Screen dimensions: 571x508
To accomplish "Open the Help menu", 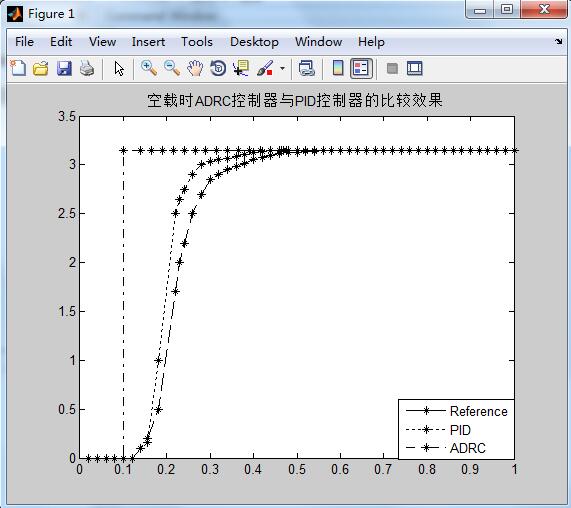I will 371,42.
